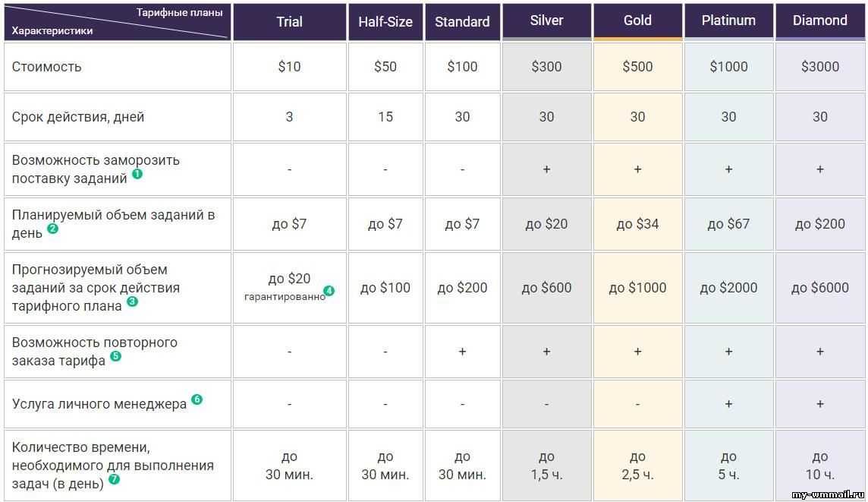Viewport: 868px width, 502px height.
Task: Click the my-wmmail.ru watermark link
Action: (x=828, y=495)
